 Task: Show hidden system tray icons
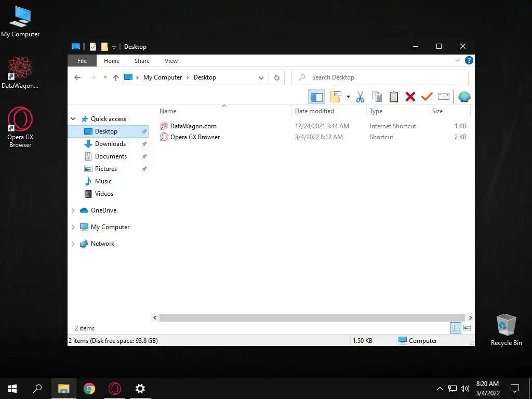click(x=440, y=389)
